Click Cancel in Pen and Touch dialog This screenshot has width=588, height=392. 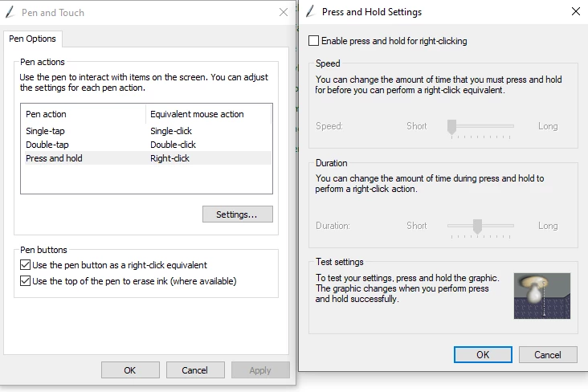click(x=195, y=370)
